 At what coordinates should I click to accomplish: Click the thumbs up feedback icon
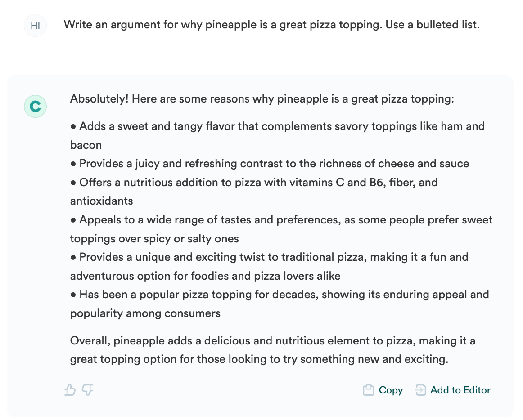[x=70, y=389]
